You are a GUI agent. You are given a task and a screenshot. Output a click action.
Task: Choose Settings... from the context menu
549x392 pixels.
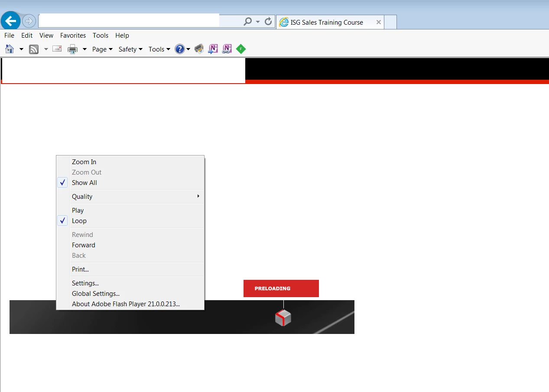(x=130, y=283)
